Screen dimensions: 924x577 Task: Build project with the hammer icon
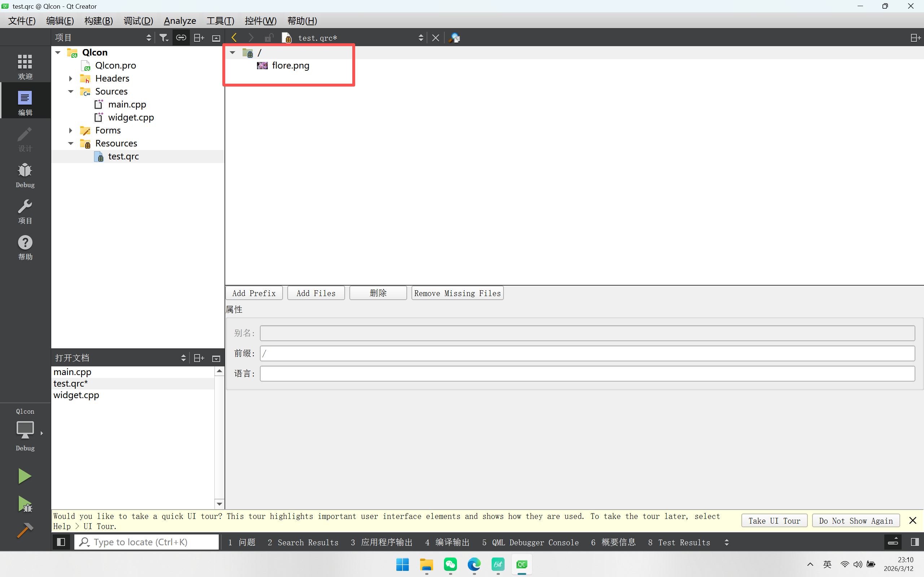(25, 530)
